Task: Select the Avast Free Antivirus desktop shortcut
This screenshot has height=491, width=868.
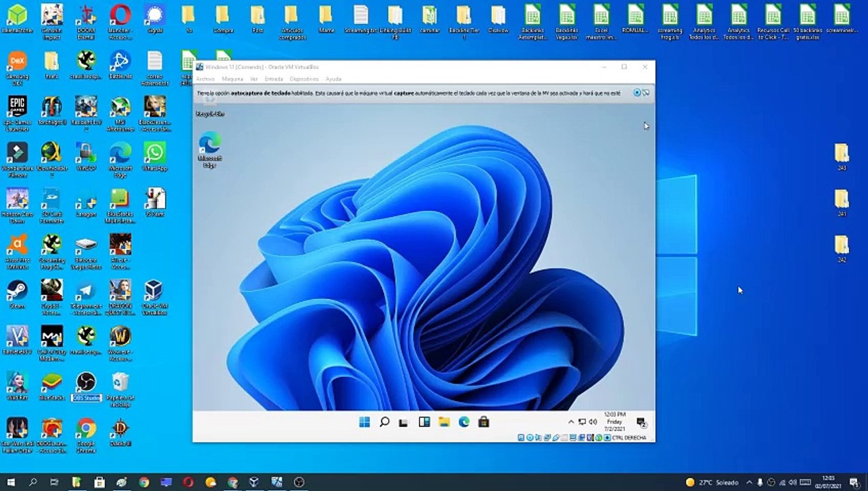Action: pos(17,252)
